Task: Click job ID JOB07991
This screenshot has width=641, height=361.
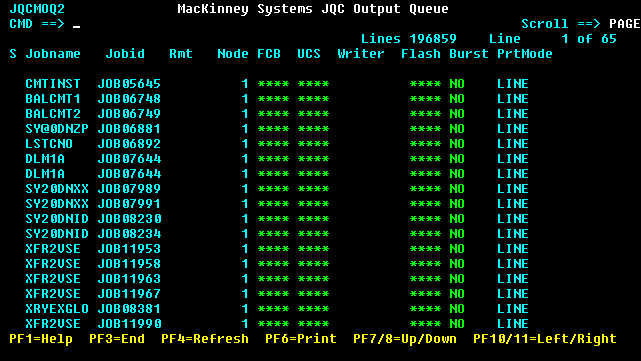Action: click(129, 204)
